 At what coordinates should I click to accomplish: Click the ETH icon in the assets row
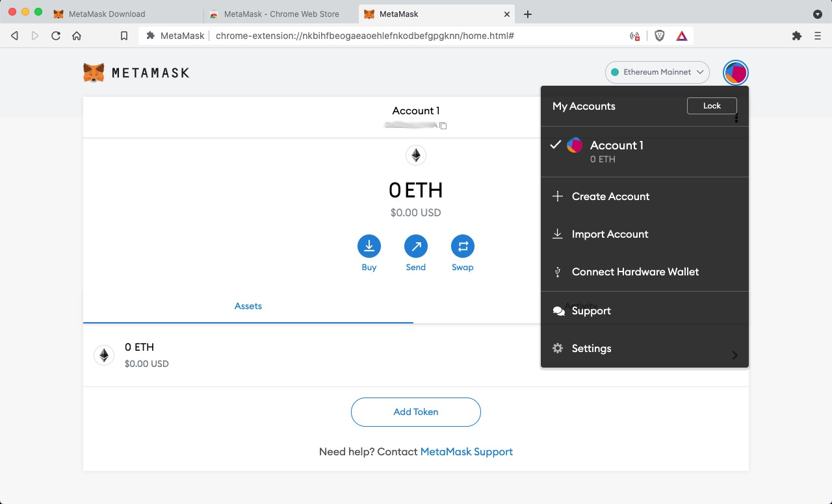(x=104, y=355)
